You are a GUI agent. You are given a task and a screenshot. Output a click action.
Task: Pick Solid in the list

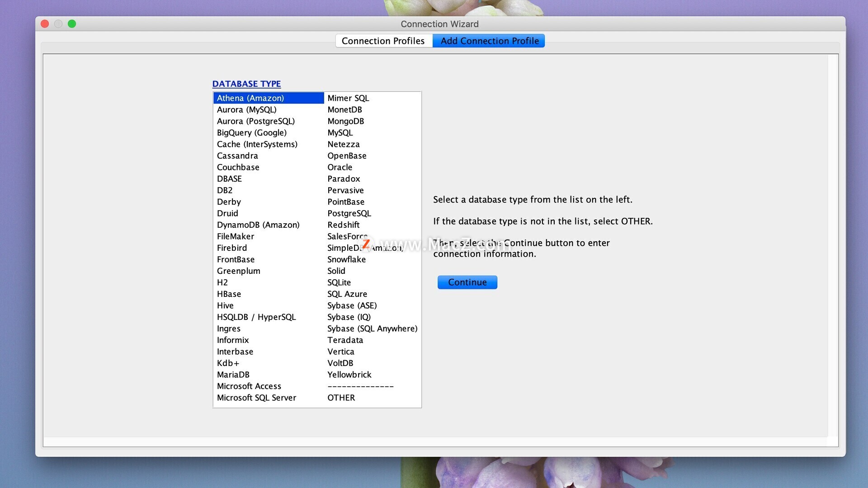(x=373, y=271)
